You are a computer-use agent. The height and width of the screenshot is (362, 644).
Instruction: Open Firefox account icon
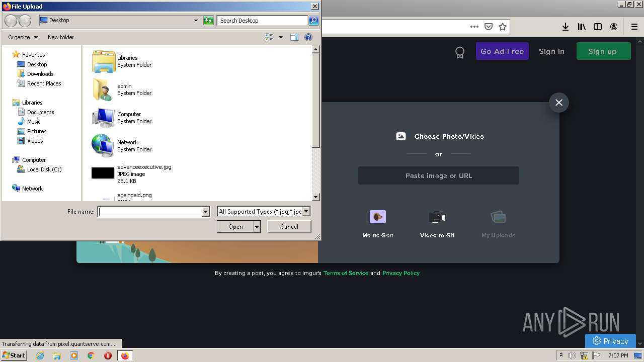pyautogui.click(x=614, y=27)
